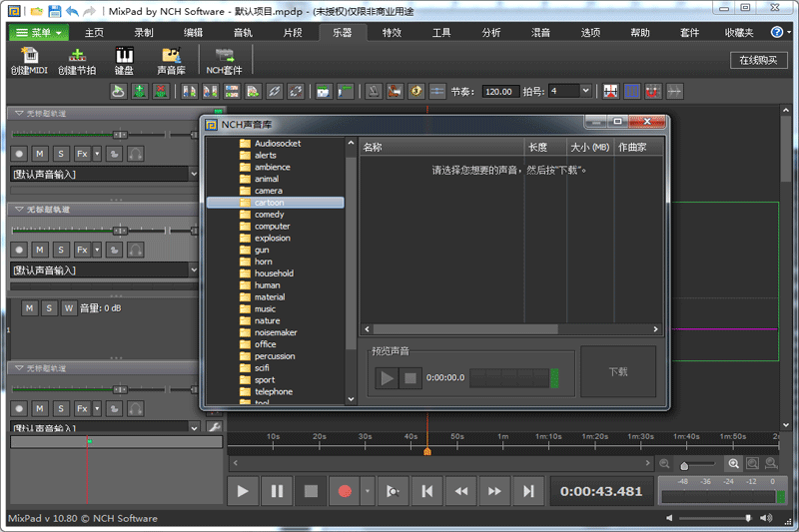
Task: Collapse the bottom track with its triangle
Action: coord(19,368)
